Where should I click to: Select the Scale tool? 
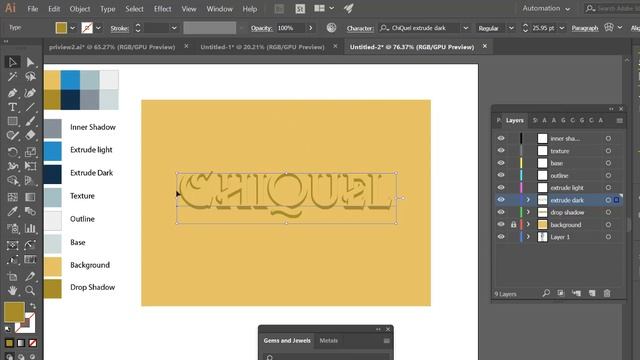point(30,152)
